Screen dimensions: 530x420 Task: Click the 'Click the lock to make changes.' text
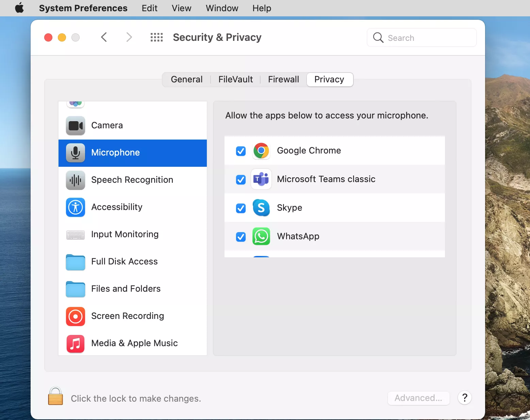point(136,399)
